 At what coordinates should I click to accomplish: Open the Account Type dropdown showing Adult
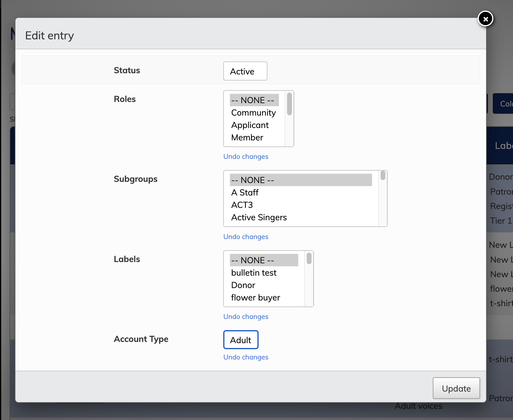[x=241, y=340]
